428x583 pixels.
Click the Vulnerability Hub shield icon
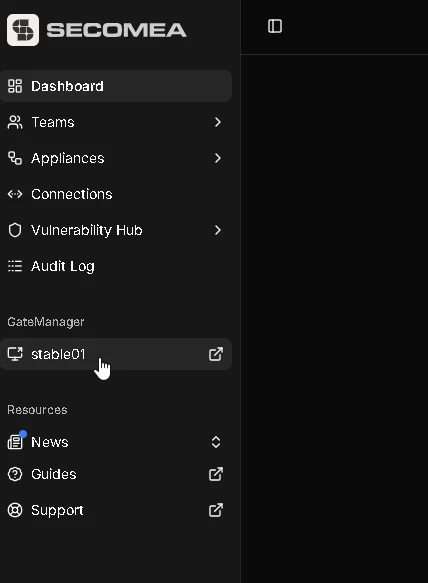coord(15,230)
